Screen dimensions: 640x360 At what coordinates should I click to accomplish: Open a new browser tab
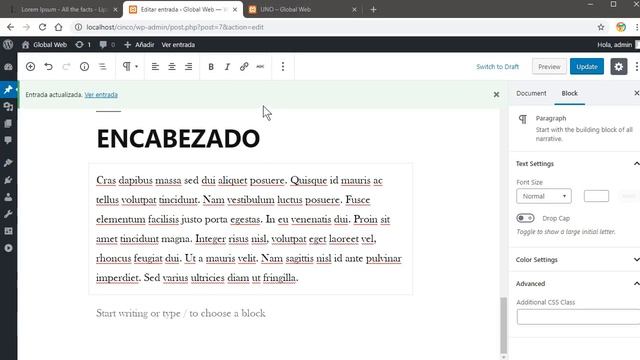[x=373, y=9]
